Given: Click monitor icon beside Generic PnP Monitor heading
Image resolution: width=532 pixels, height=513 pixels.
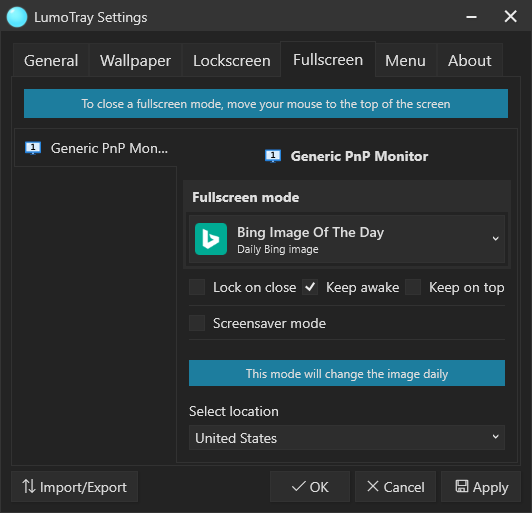Looking at the screenshot, I should click(273, 156).
